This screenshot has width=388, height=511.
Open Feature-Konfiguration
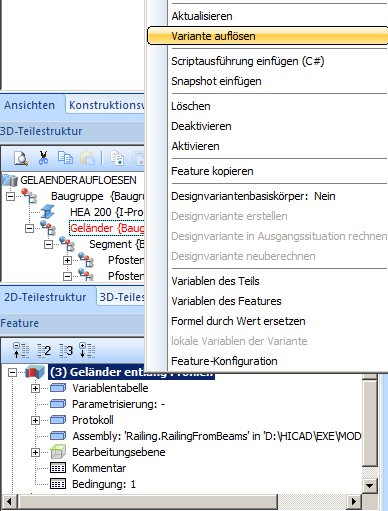point(224,361)
